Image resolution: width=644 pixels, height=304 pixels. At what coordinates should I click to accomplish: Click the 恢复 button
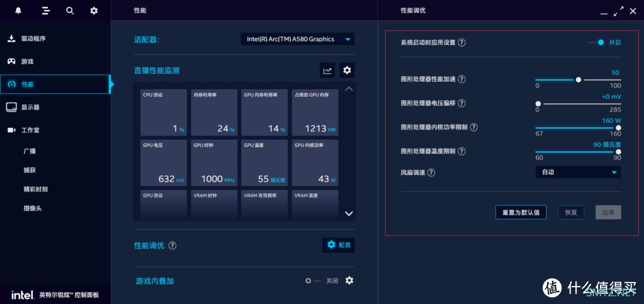[x=571, y=212]
